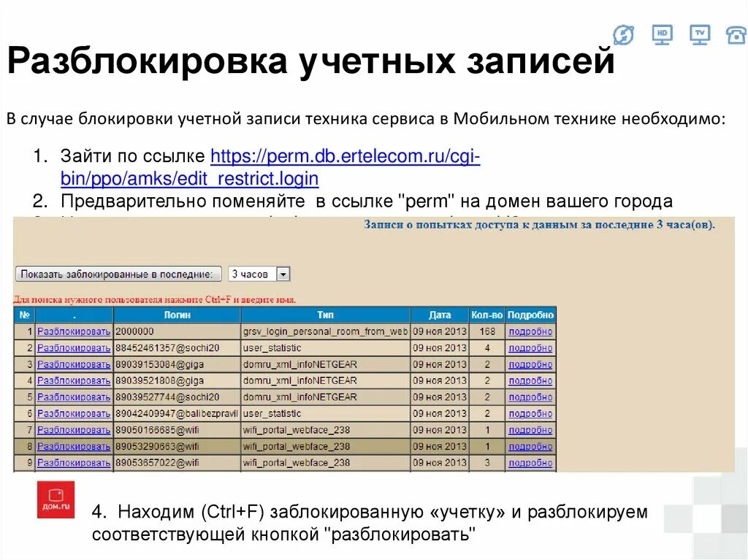
Task: Click the 'Кол-во' column header
Action: point(486,315)
